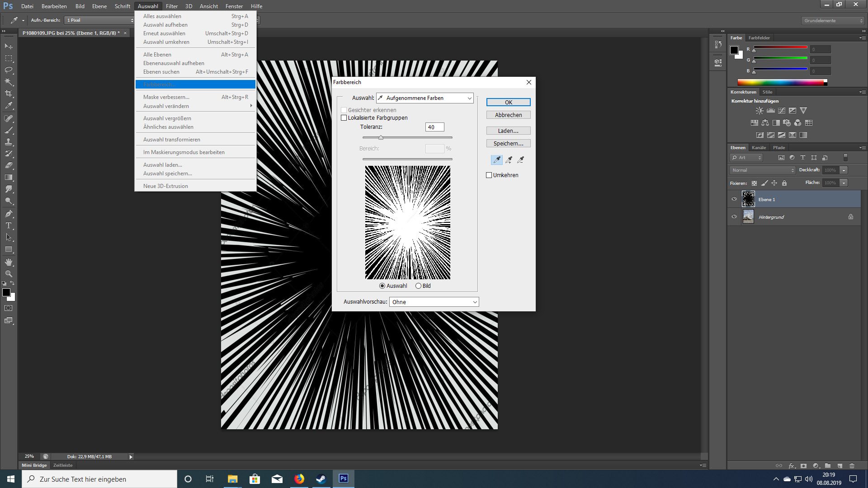
Task: Open the Filter menu
Action: [171, 6]
